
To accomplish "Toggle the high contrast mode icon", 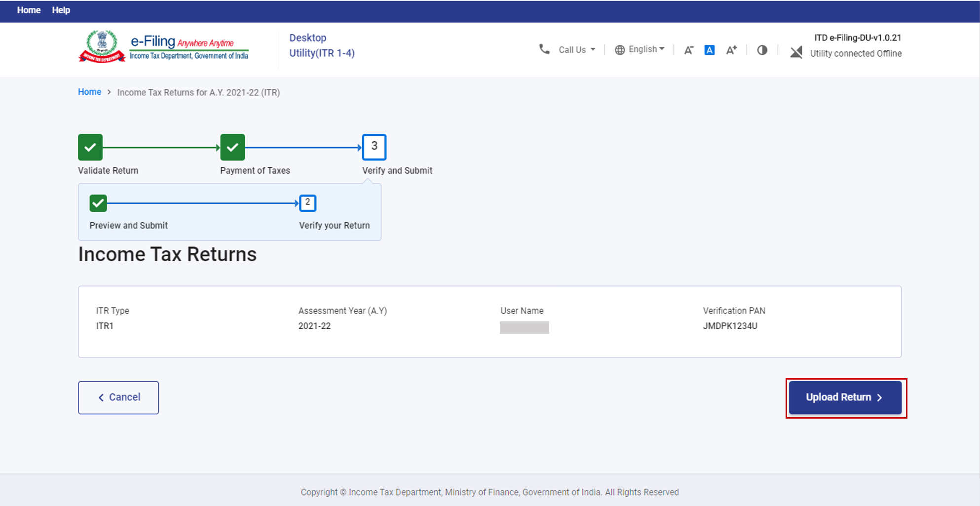I will [x=762, y=50].
